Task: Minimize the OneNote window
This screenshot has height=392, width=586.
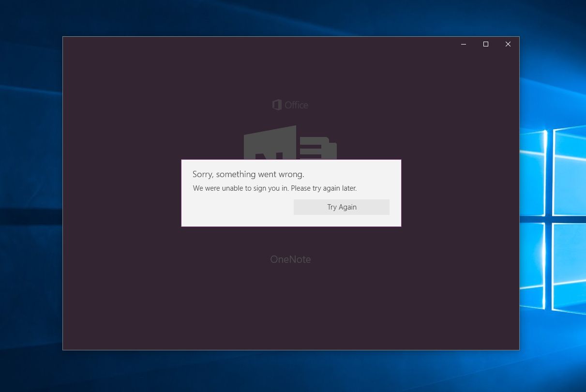Action: [464, 44]
